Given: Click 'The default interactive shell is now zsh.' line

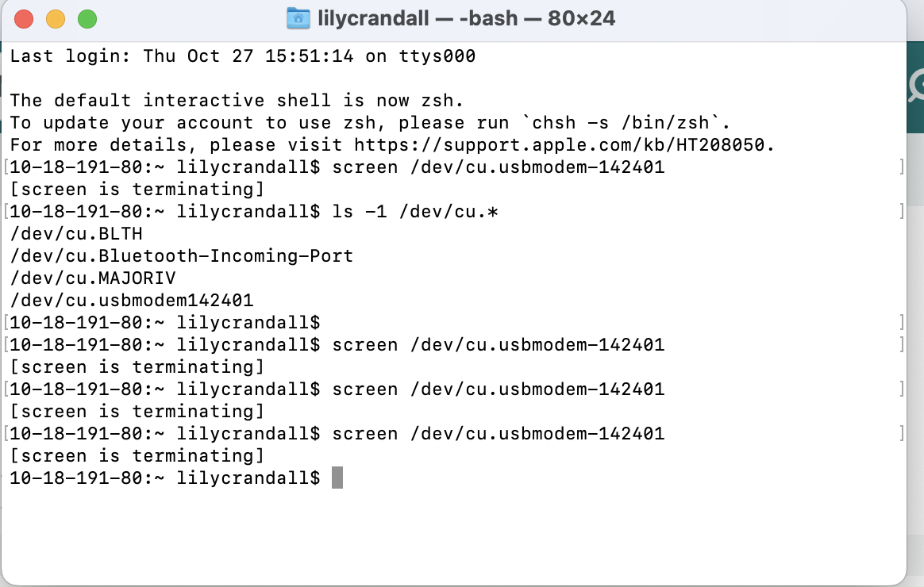Looking at the screenshot, I should pyautogui.click(x=237, y=100).
